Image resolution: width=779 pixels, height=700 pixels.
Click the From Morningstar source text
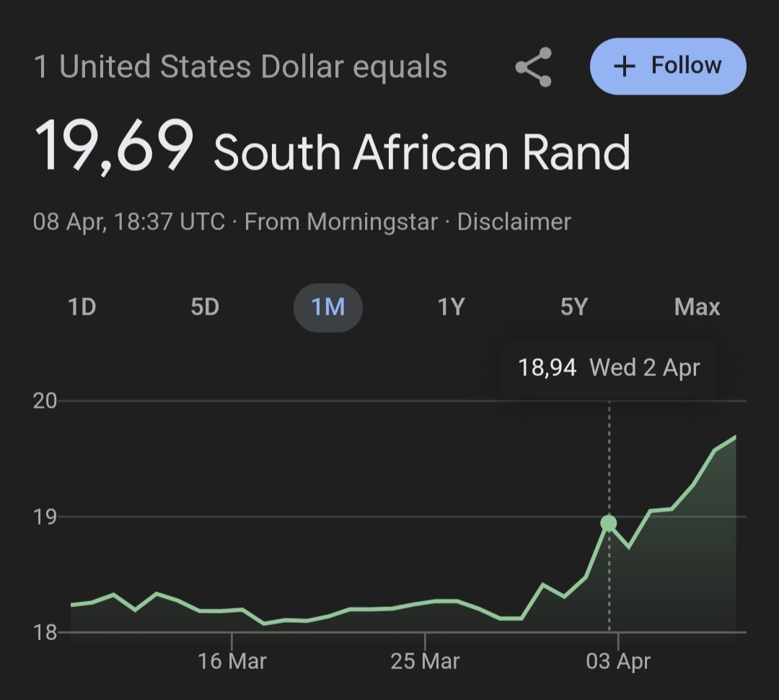click(x=341, y=222)
